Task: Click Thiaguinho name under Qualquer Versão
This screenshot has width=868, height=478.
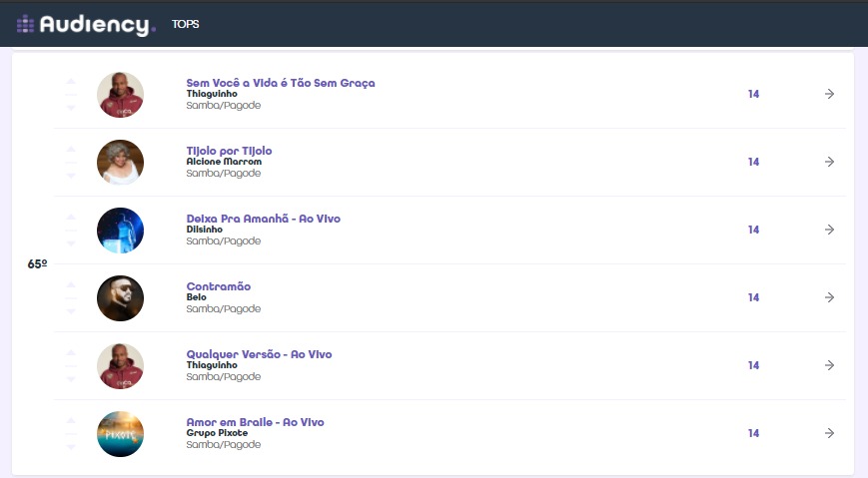Action: 212,365
